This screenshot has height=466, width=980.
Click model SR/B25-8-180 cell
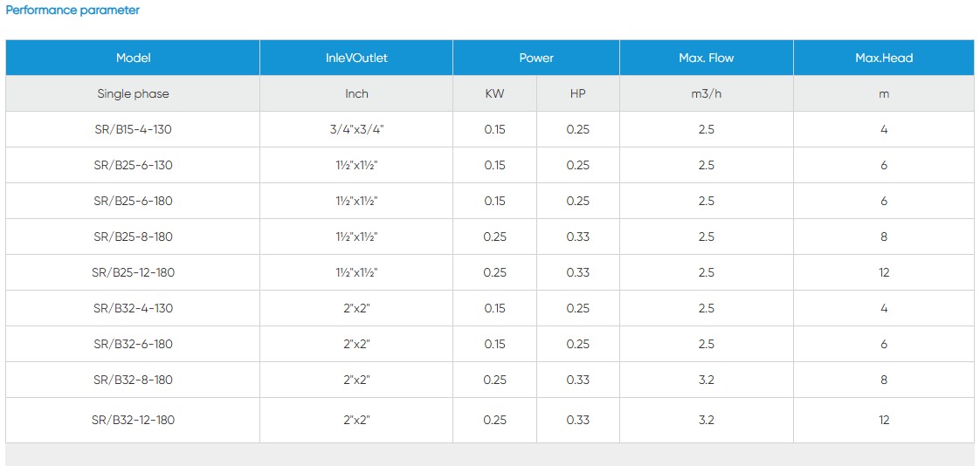pos(133,236)
